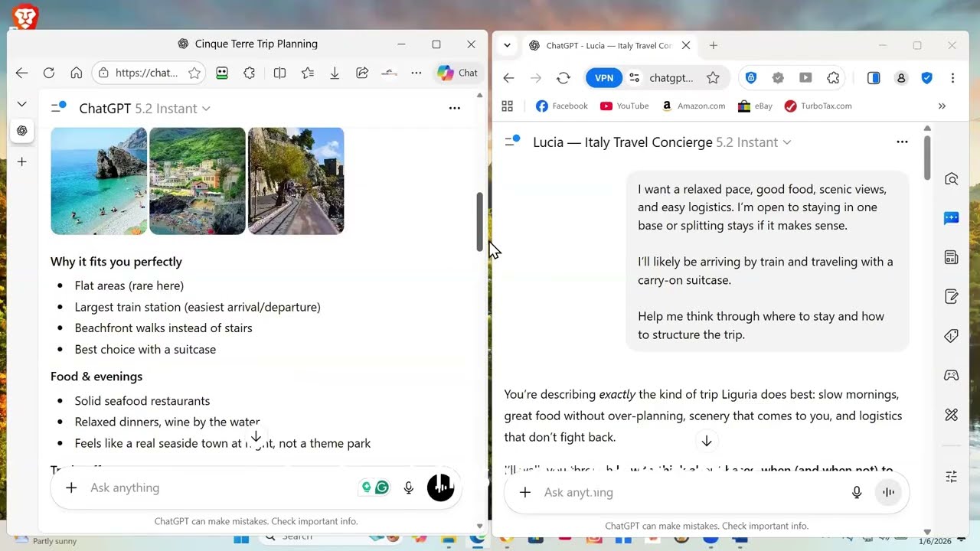Open the video player extension icon
Image resolution: width=980 pixels, height=551 pixels.
click(805, 78)
